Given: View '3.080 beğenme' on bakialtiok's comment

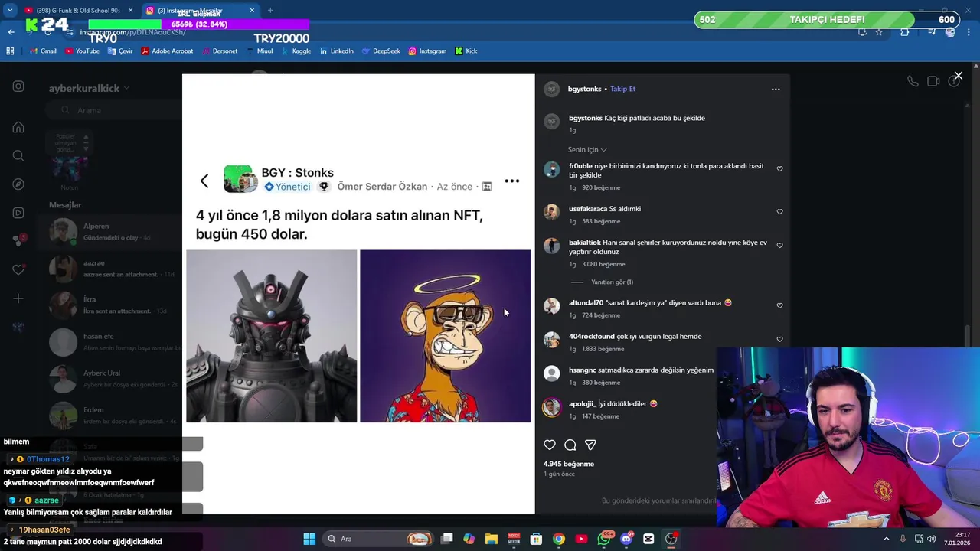Looking at the screenshot, I should click(603, 264).
